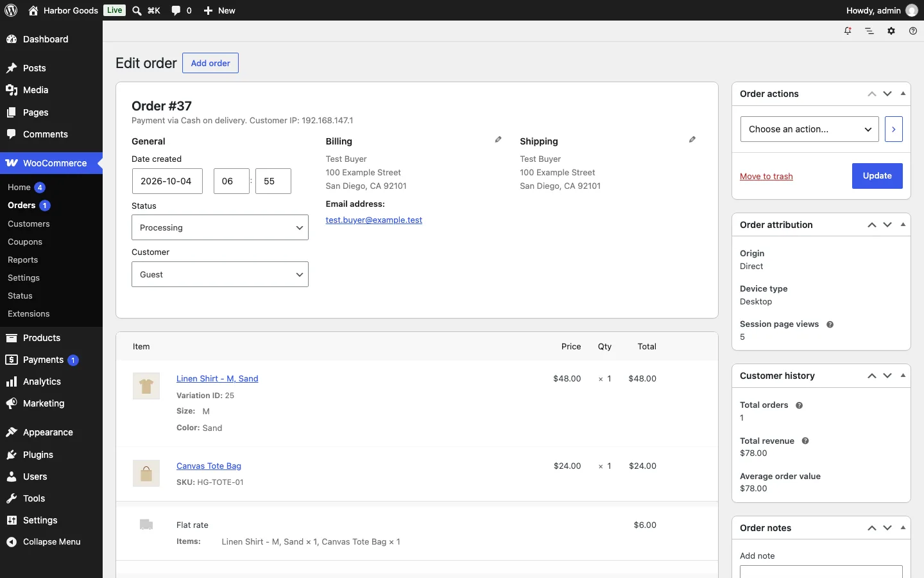Collapse the Order notes panel toggle
The image size is (924, 578).
(903, 528)
